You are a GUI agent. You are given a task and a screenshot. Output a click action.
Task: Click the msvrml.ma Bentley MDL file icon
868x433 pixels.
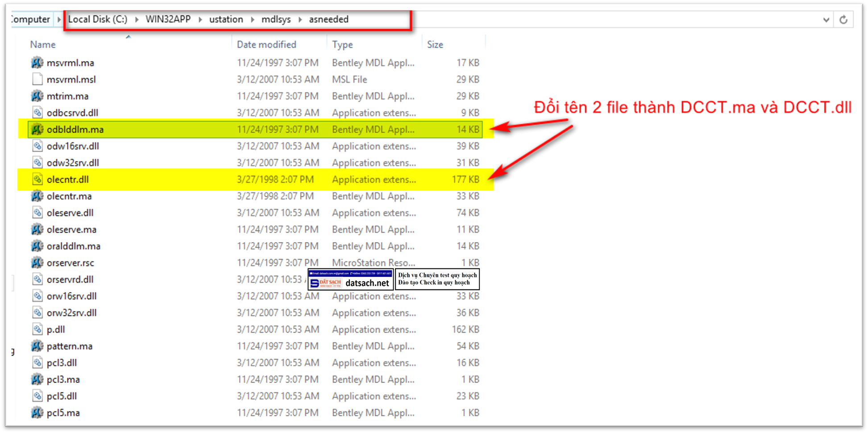coord(37,63)
